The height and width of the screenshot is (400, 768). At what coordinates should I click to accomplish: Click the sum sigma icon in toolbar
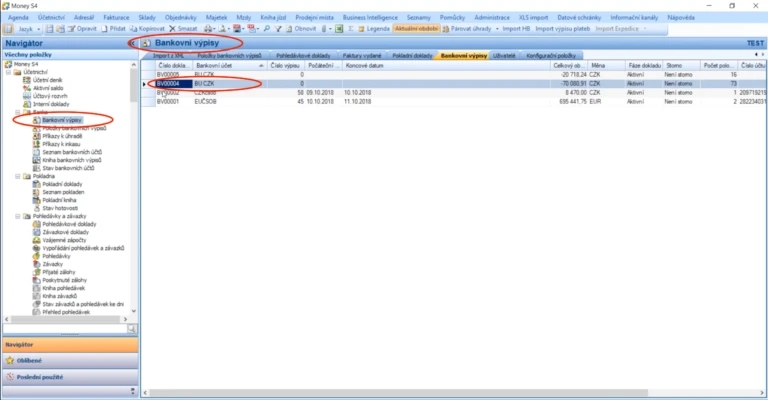tap(351, 29)
